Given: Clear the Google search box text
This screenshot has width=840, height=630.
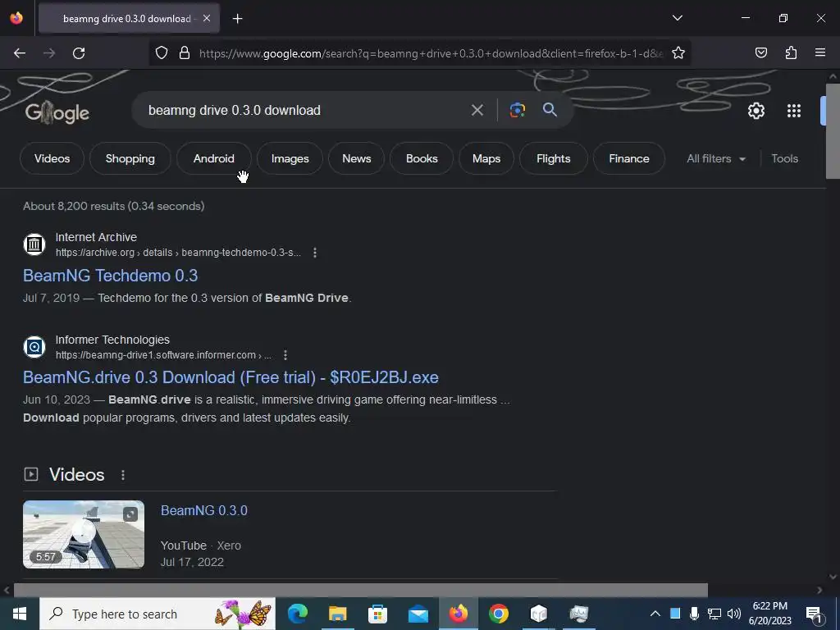Looking at the screenshot, I should click(x=477, y=111).
